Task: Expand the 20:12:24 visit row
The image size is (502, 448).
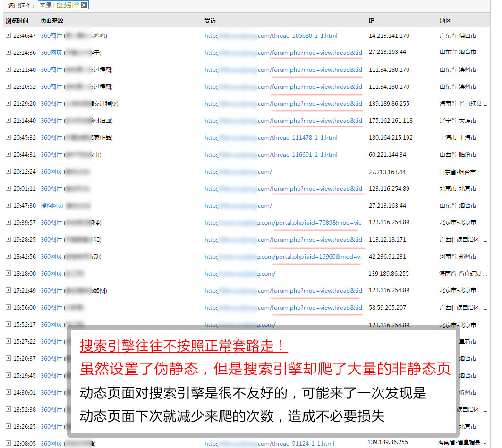Action: [x=9, y=171]
